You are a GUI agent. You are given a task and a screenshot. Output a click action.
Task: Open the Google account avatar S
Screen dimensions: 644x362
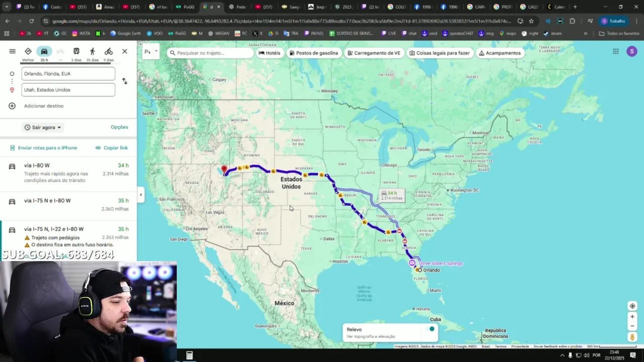tap(631, 51)
